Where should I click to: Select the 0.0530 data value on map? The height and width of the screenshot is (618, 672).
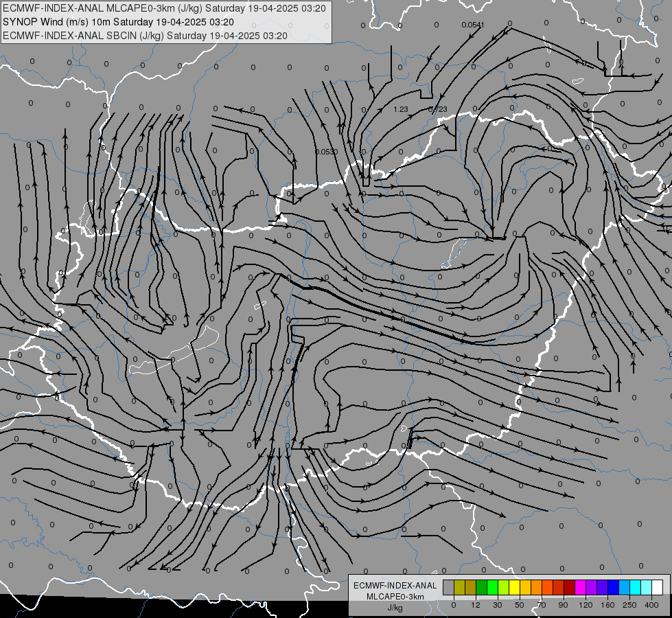pyautogui.click(x=327, y=152)
